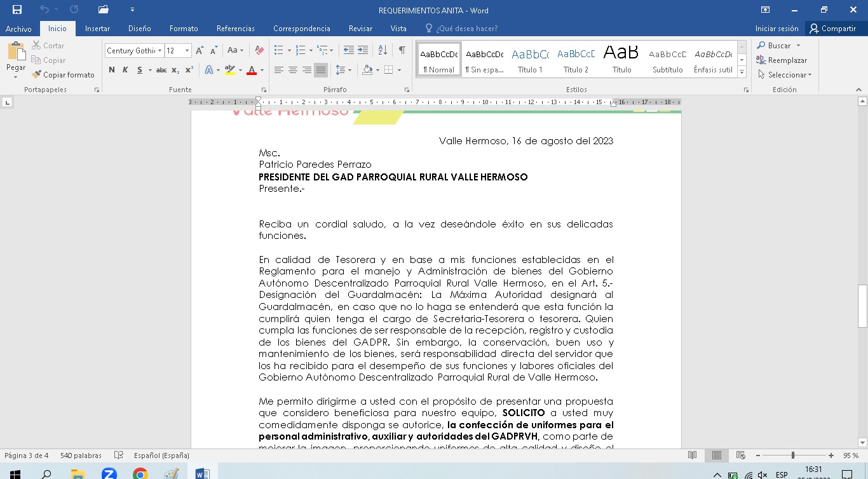Image resolution: width=868 pixels, height=479 pixels.
Task: Switch to the Referencias tab
Action: (x=235, y=29)
